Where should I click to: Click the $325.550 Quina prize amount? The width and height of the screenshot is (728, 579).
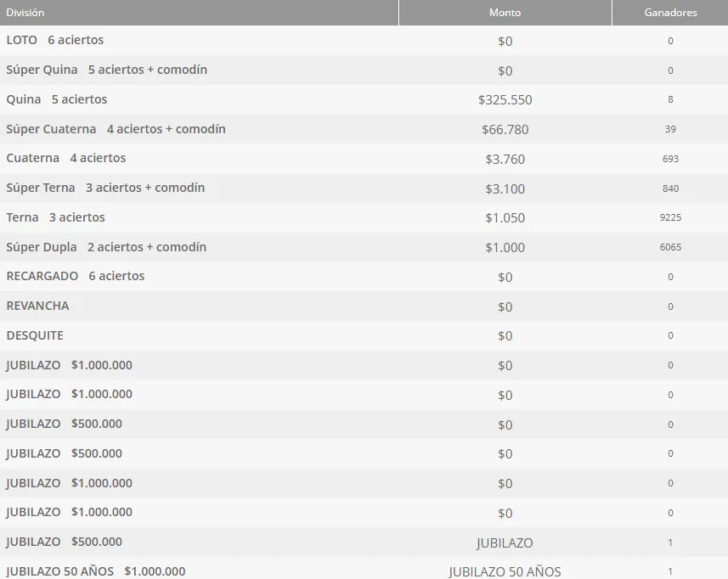pos(505,100)
